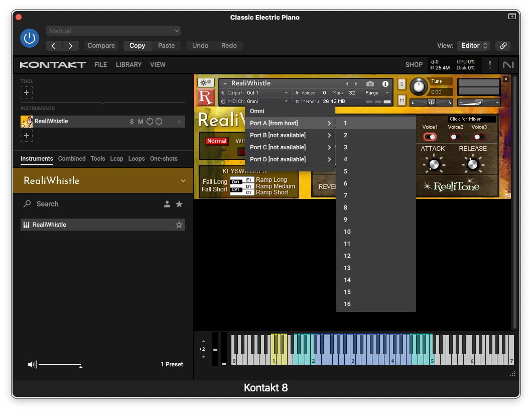This screenshot has width=532, height=412.
Task: Click the exclamation warning icon
Action: 490,64
